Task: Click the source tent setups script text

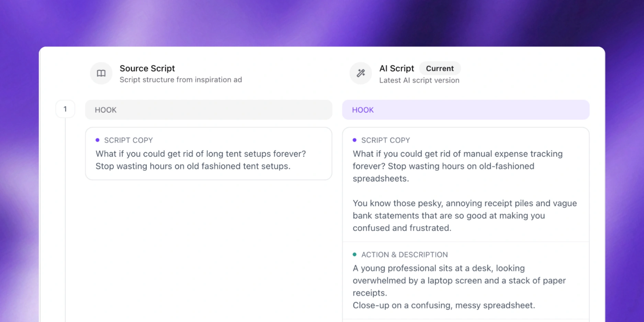Action: click(200, 160)
